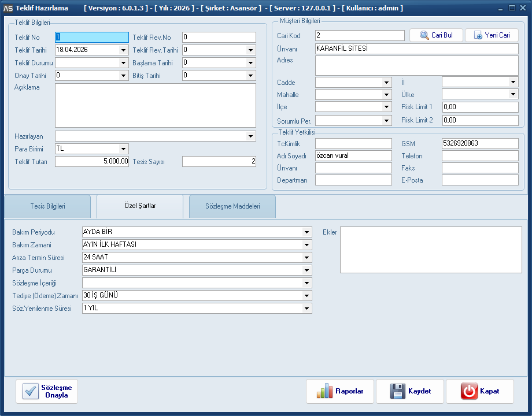Click the Ekler attachments list box
Image resolution: width=532 pixels, height=416 pixels.
[430, 250]
